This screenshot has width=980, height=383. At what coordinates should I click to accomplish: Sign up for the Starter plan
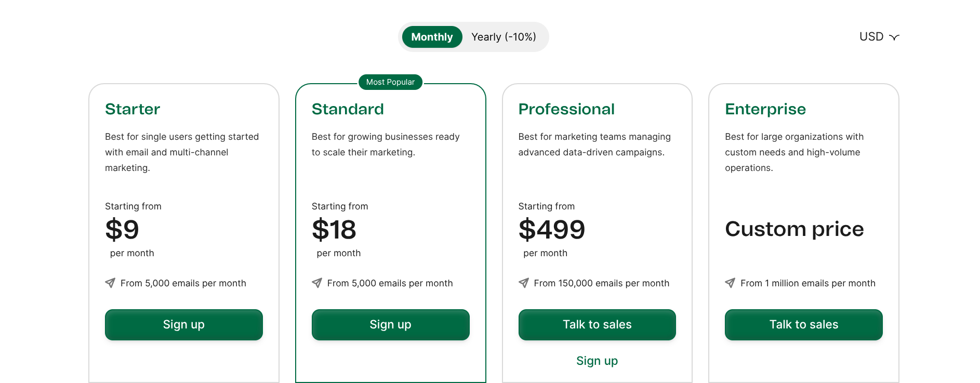pos(184,325)
